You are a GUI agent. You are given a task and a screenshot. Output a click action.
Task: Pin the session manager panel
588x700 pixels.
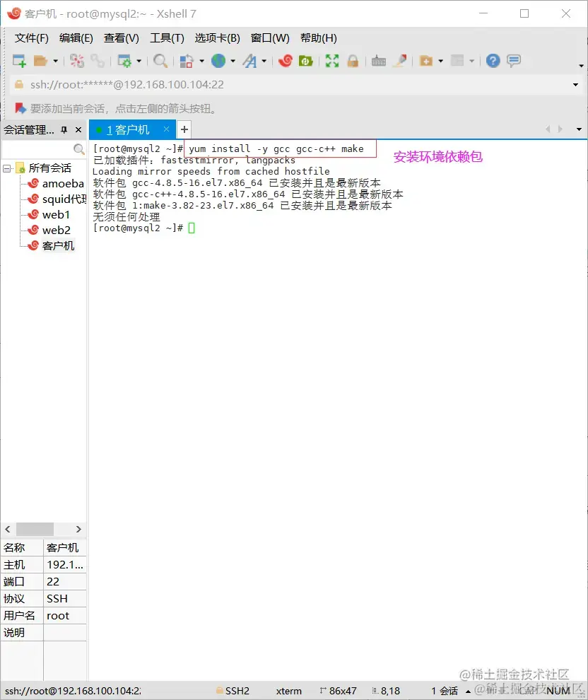(x=64, y=130)
